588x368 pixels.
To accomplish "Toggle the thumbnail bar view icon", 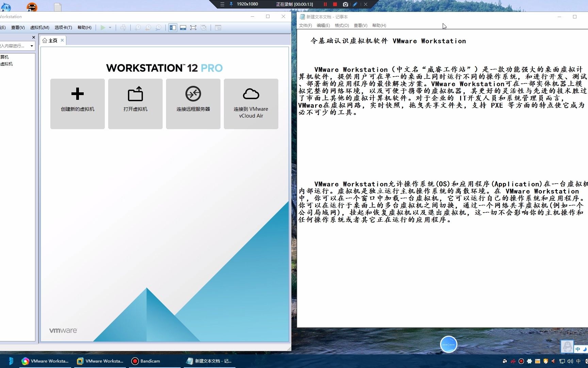I will coord(183,28).
